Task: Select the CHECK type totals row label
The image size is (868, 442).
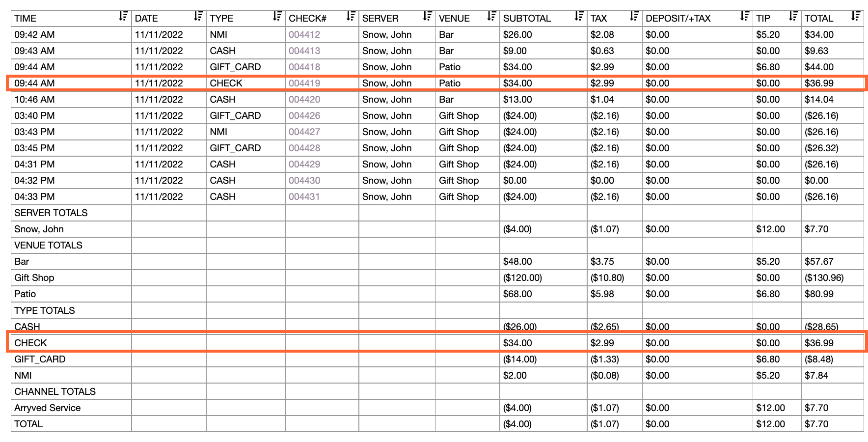Action: click(30, 343)
